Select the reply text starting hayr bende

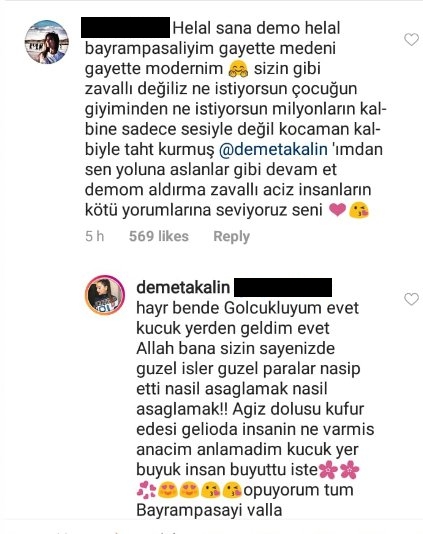255,409
